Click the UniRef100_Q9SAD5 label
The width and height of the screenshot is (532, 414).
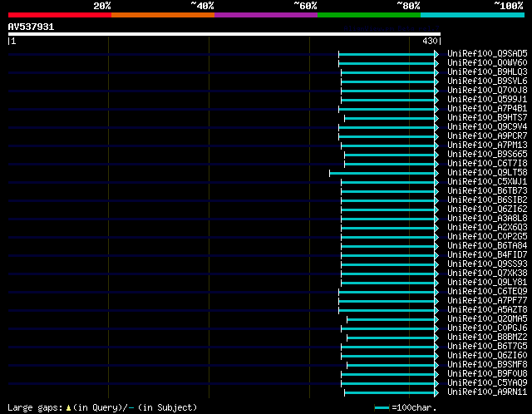[487, 53]
